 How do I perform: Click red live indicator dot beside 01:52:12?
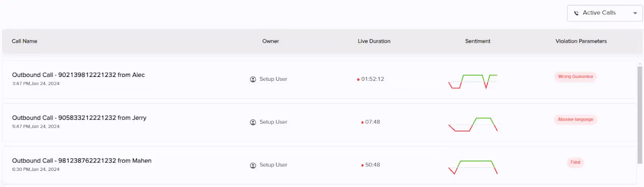pyautogui.click(x=358, y=80)
